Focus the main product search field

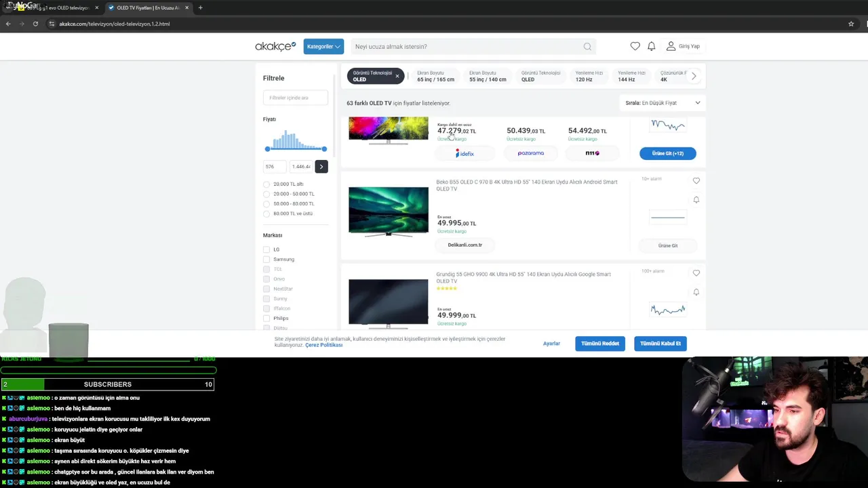468,47
